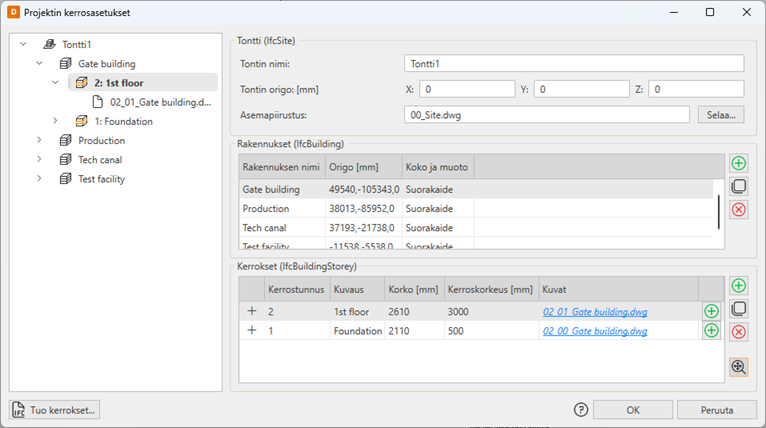Delete the selected storey with red X

[739, 331]
